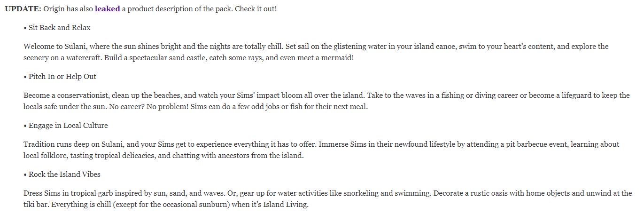Image resolution: width=644 pixels, height=214 pixels.
Task: Open the "leaked" hyperlink
Action: click(107, 8)
